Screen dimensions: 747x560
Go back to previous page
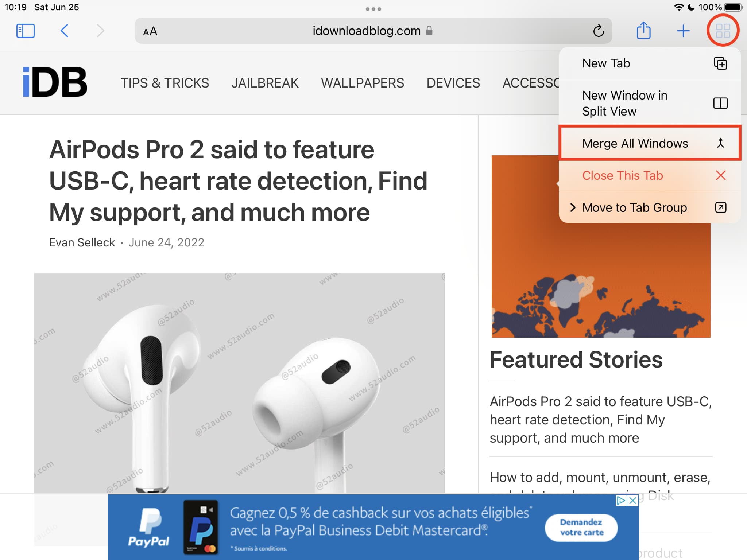tap(64, 31)
